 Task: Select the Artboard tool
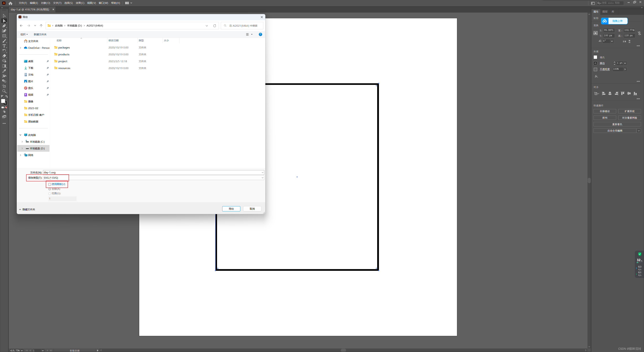[x=4, y=86]
